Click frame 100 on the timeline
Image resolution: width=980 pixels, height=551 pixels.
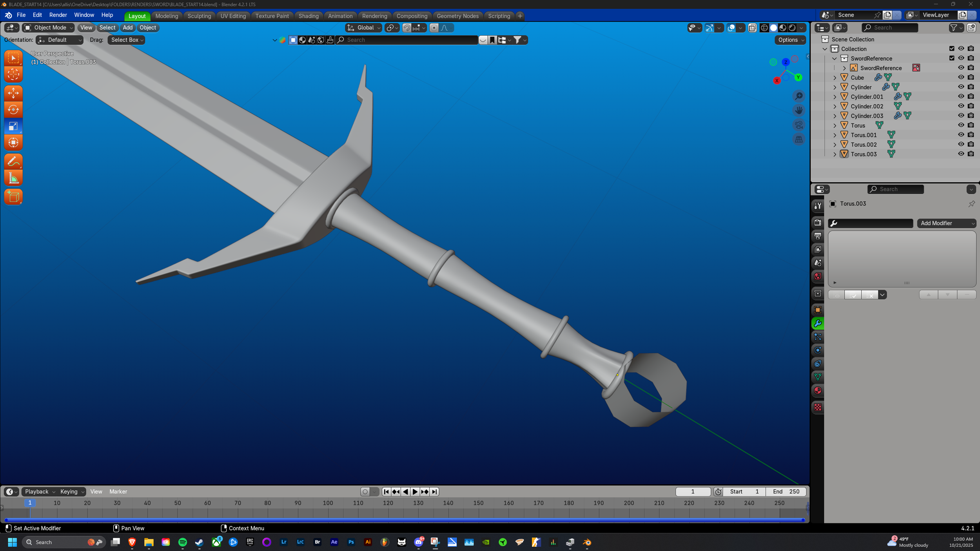pyautogui.click(x=328, y=503)
